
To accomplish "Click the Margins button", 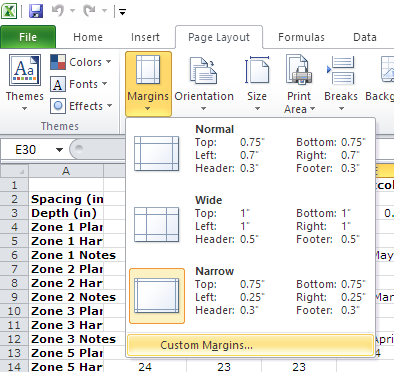I will tap(148, 83).
